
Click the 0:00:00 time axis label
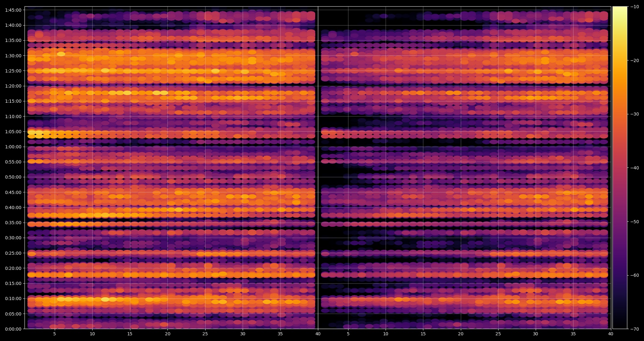click(x=13, y=329)
